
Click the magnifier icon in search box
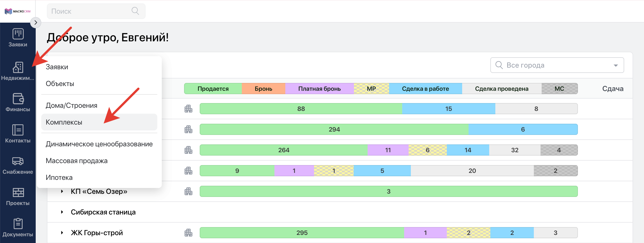point(135,11)
